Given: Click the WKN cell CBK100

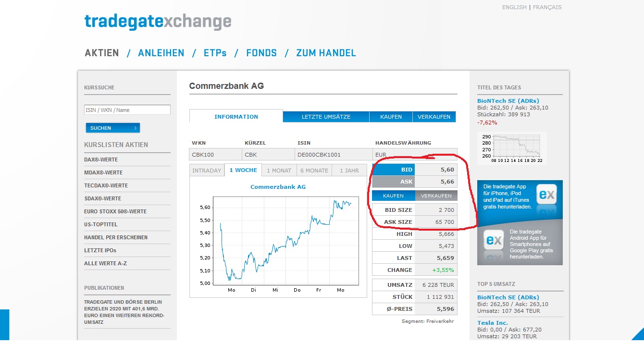Looking at the screenshot, I should [x=216, y=155].
